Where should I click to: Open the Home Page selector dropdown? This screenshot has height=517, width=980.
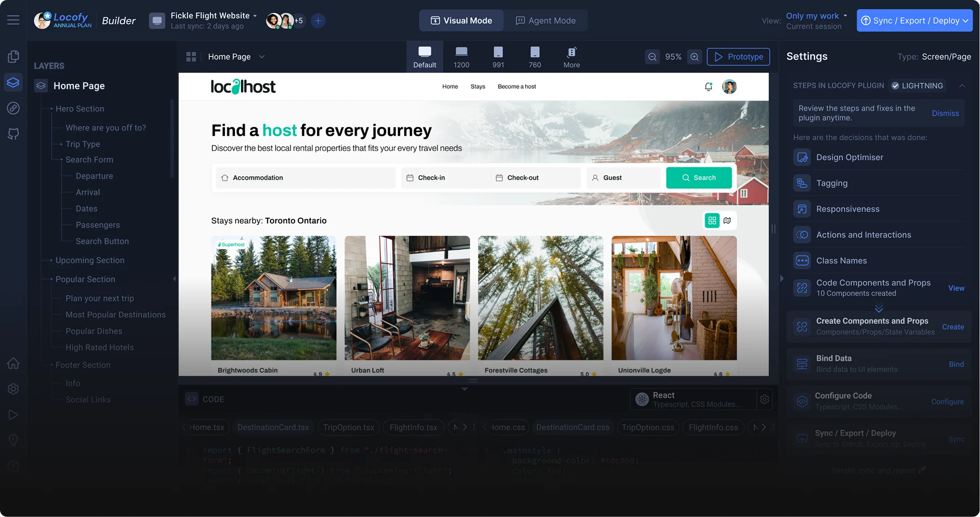click(236, 57)
